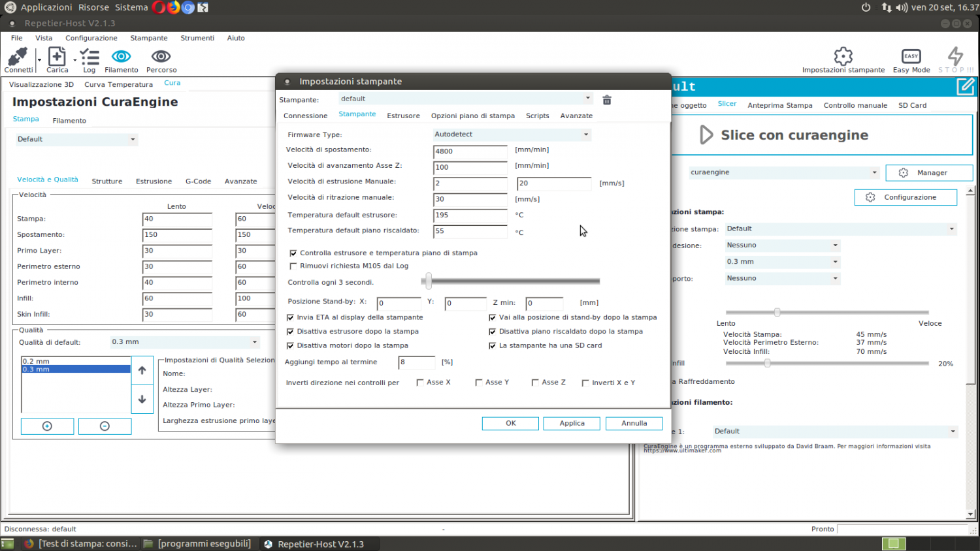
Task: Click the edit pencil icon top right
Action: pos(965,86)
